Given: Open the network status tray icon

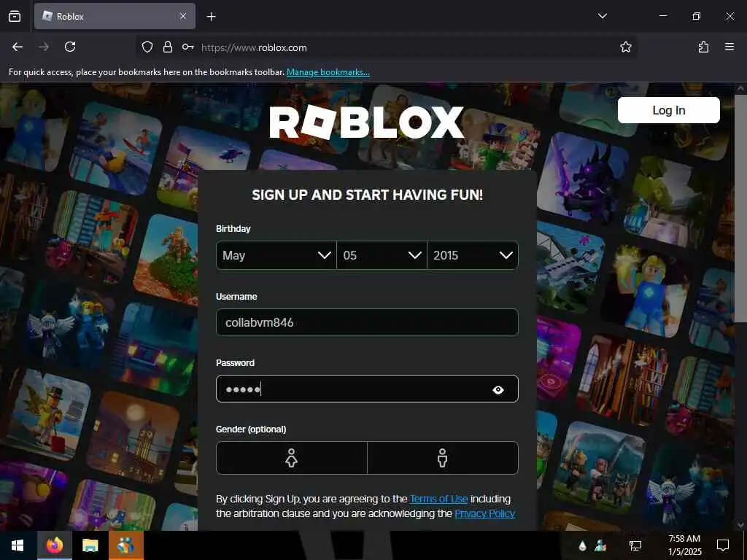Looking at the screenshot, I should click(635, 545).
